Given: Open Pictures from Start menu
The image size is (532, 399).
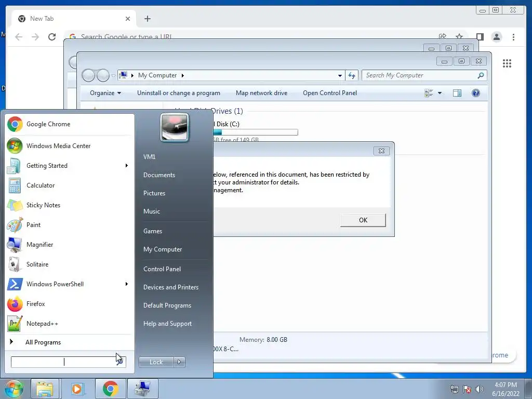Looking at the screenshot, I should tap(154, 193).
